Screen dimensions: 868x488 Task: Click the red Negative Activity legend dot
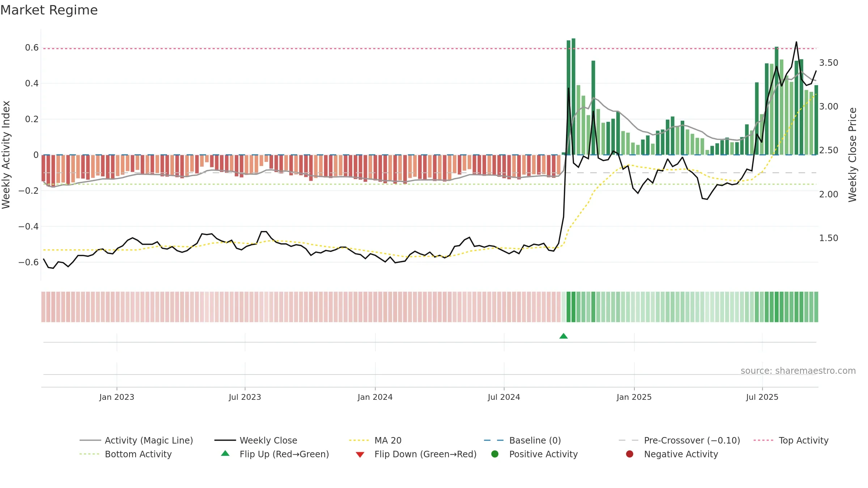tap(630, 454)
